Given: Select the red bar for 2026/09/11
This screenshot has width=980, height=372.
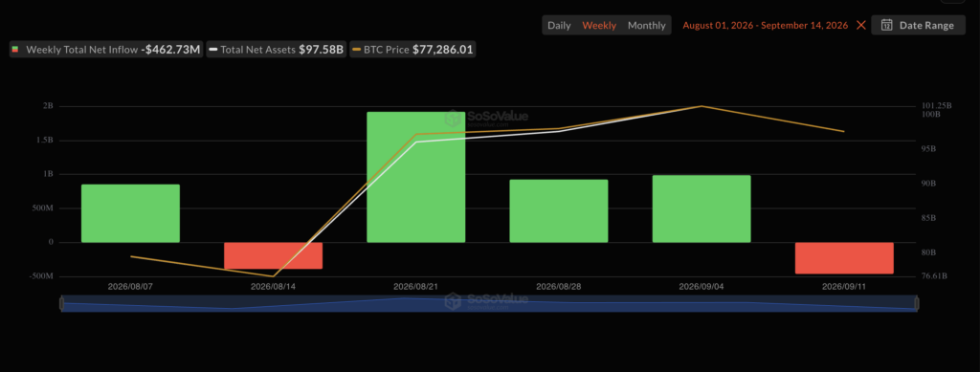Looking at the screenshot, I should point(844,258).
